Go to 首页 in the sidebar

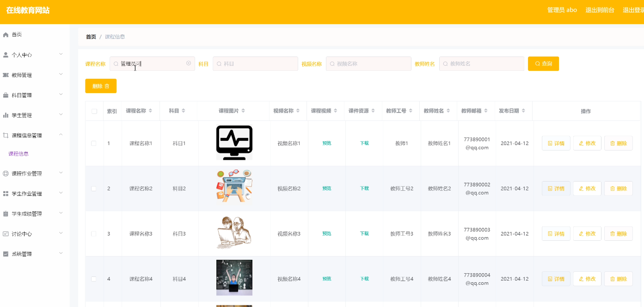17,35
